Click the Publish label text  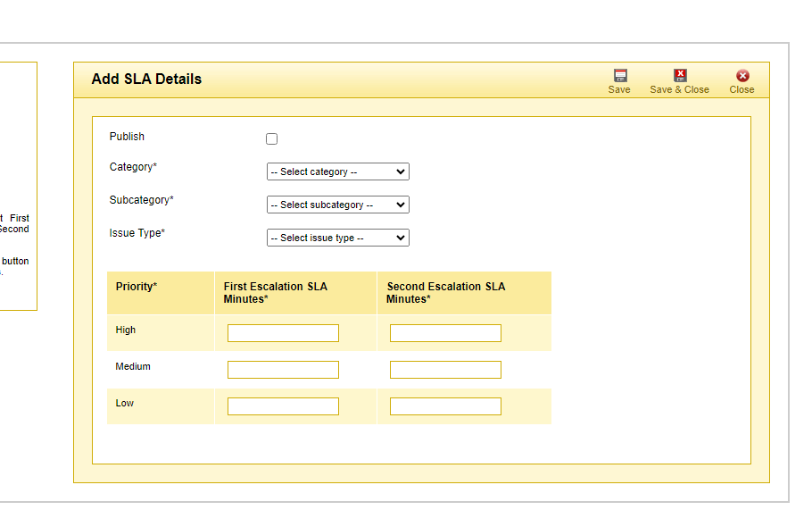point(127,137)
